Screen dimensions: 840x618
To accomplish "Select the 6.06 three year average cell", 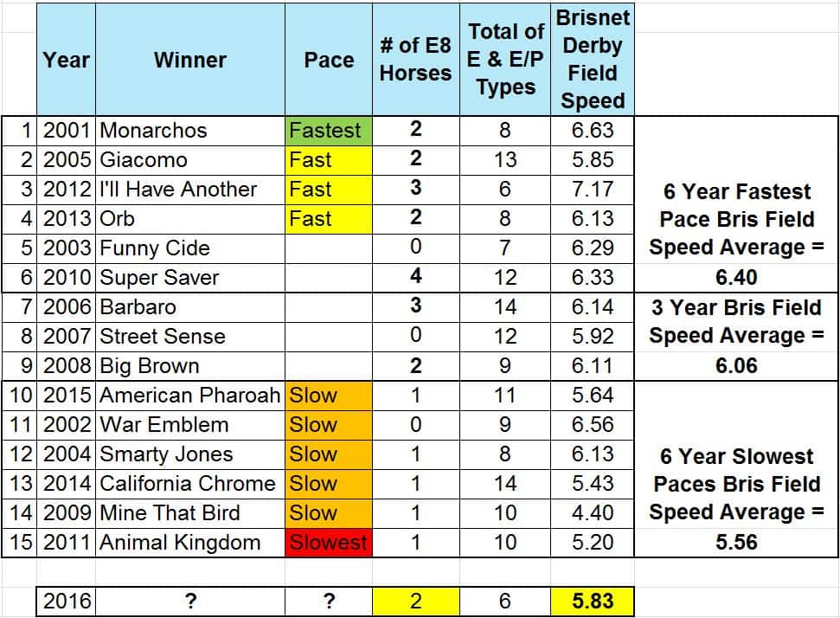I will pyautogui.click(x=736, y=366).
